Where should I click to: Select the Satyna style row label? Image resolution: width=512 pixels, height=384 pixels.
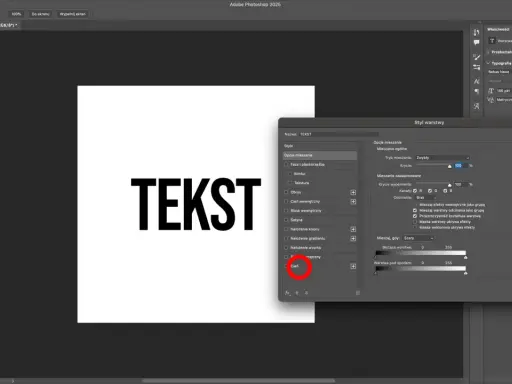pos(296,220)
